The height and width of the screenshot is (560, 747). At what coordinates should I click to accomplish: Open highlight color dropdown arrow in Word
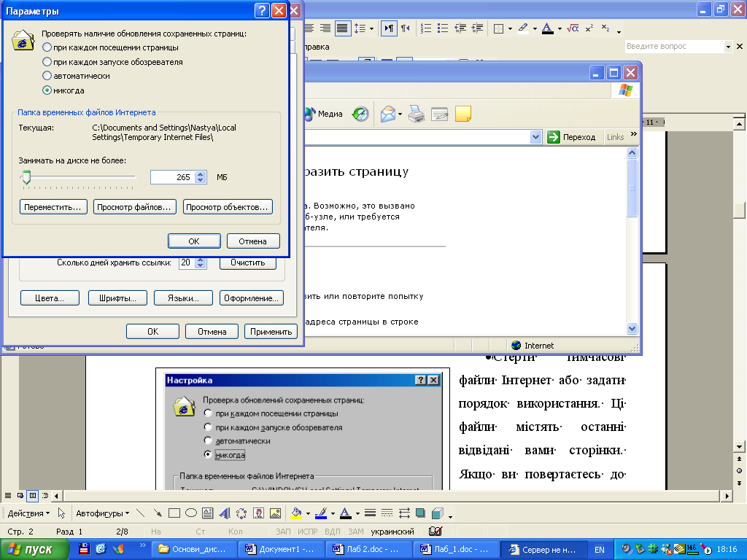point(535,29)
